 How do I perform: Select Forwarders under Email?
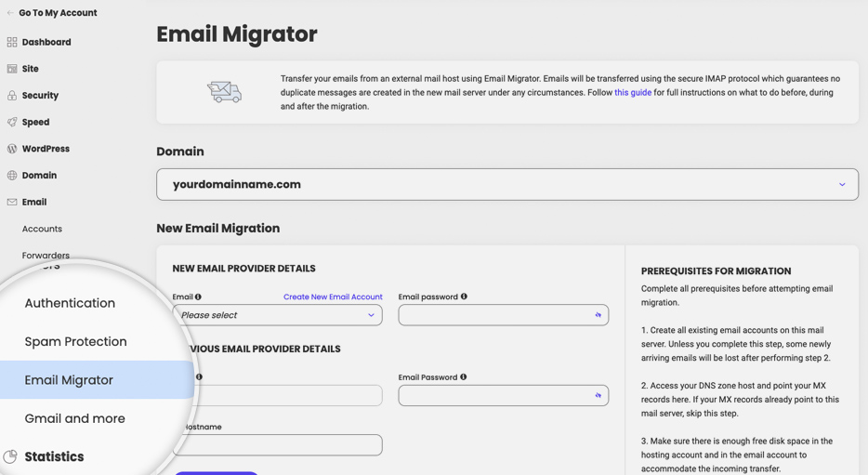pyautogui.click(x=46, y=256)
